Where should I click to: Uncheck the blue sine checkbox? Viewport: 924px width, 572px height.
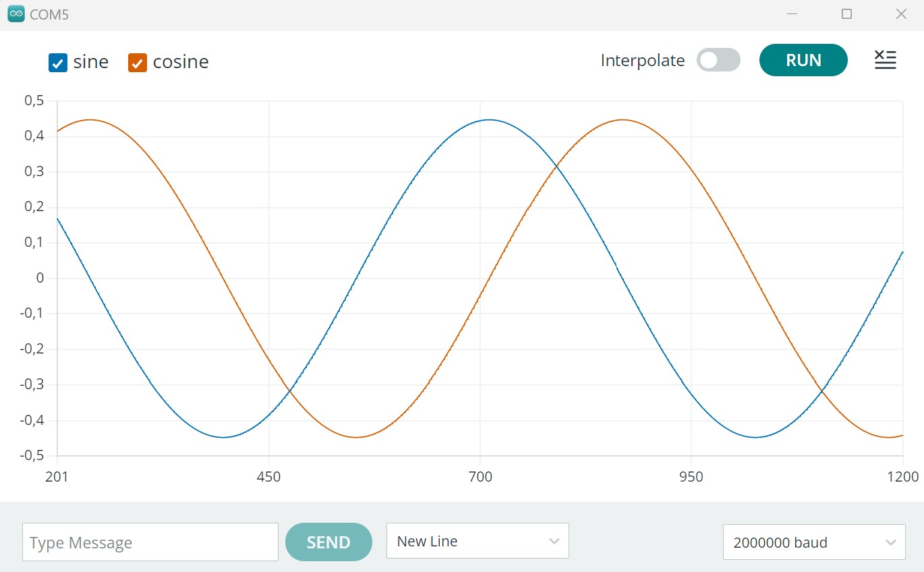[x=58, y=63]
